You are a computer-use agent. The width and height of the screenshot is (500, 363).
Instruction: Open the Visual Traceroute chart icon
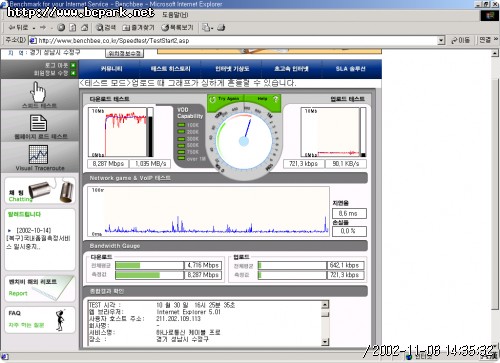[x=38, y=154]
